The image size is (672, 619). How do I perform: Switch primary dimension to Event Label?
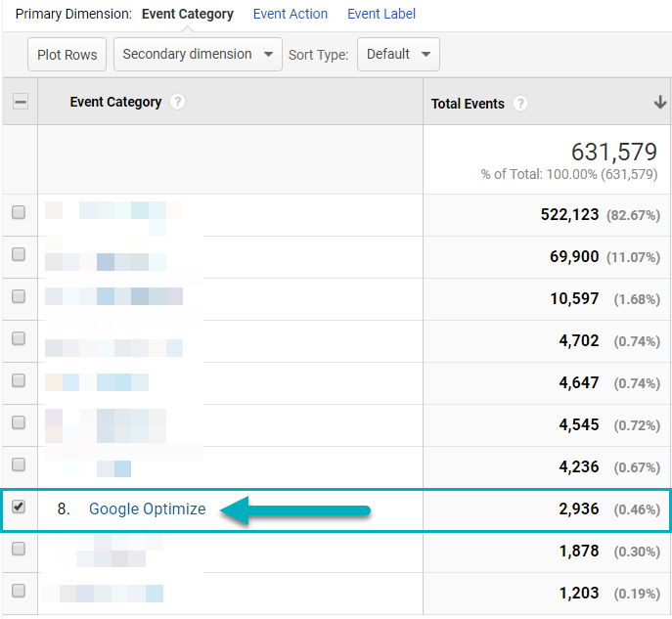(x=381, y=14)
